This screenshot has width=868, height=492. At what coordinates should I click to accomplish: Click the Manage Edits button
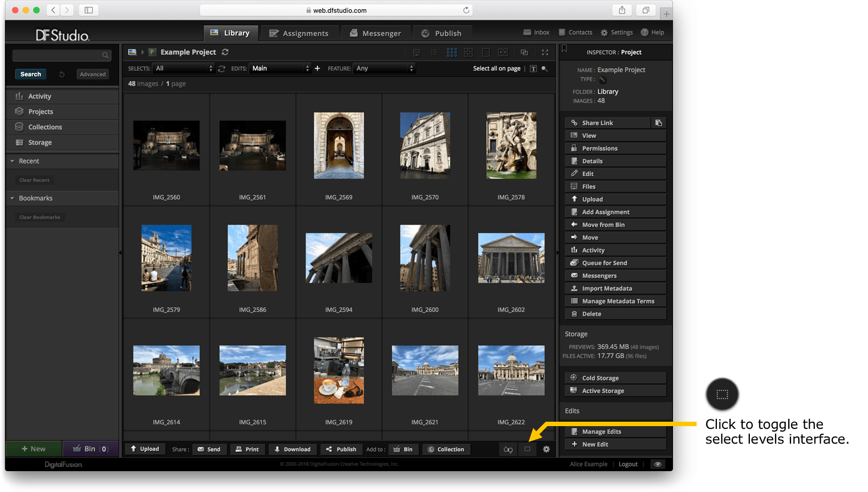click(615, 432)
